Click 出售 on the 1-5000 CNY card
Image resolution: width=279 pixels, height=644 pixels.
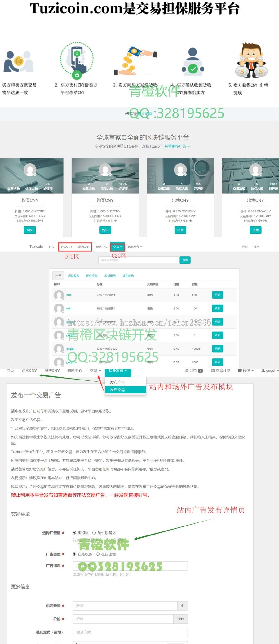pos(180,230)
